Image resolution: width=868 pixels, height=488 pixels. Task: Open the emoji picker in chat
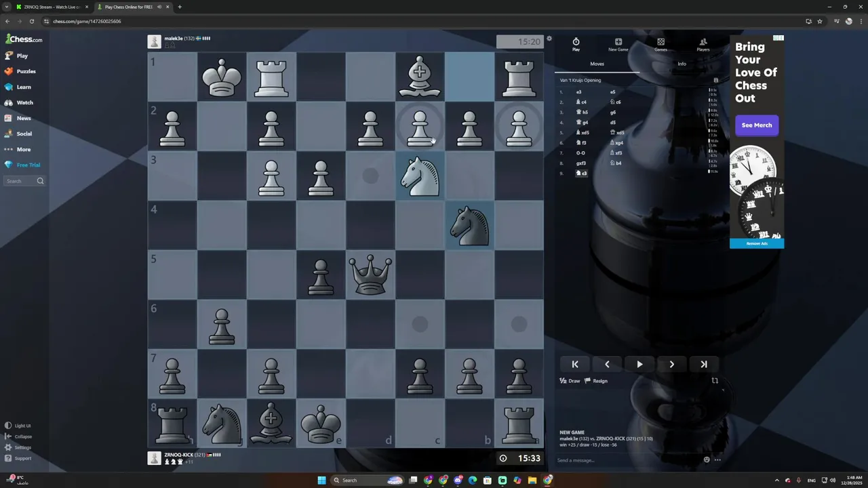707,460
